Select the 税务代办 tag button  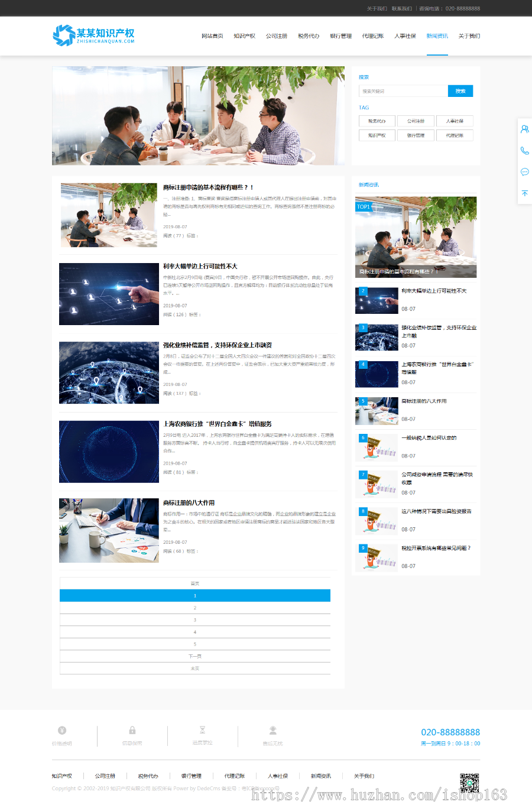[377, 121]
